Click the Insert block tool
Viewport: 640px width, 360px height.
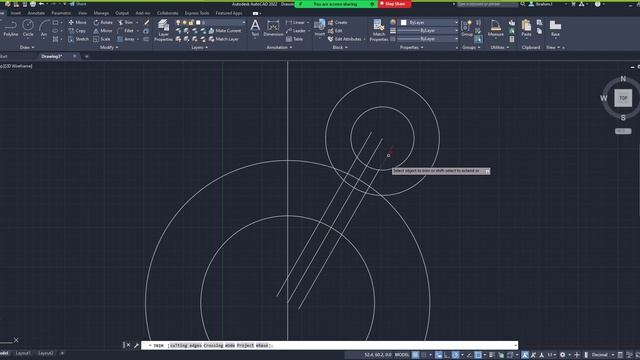pos(320,28)
